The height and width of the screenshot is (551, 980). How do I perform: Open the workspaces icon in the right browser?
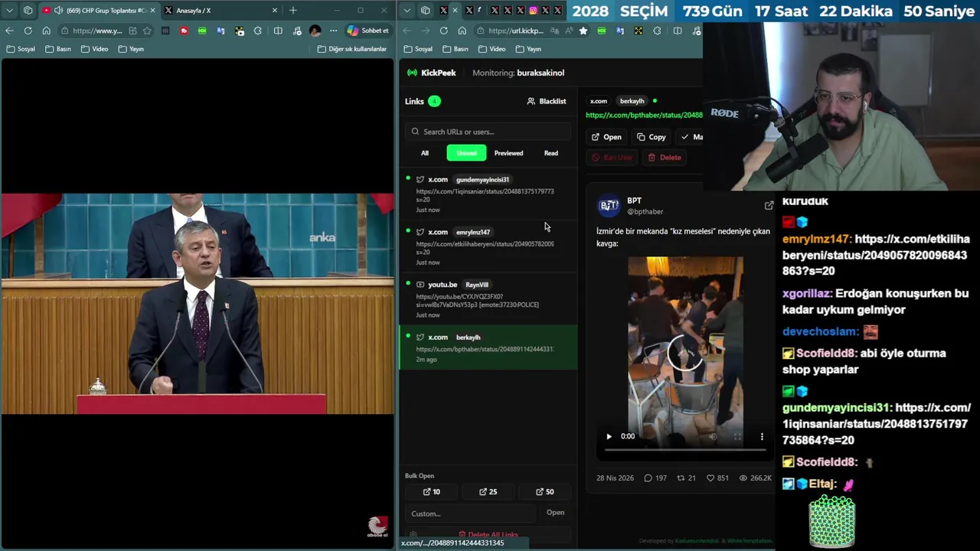pyautogui.click(x=426, y=10)
